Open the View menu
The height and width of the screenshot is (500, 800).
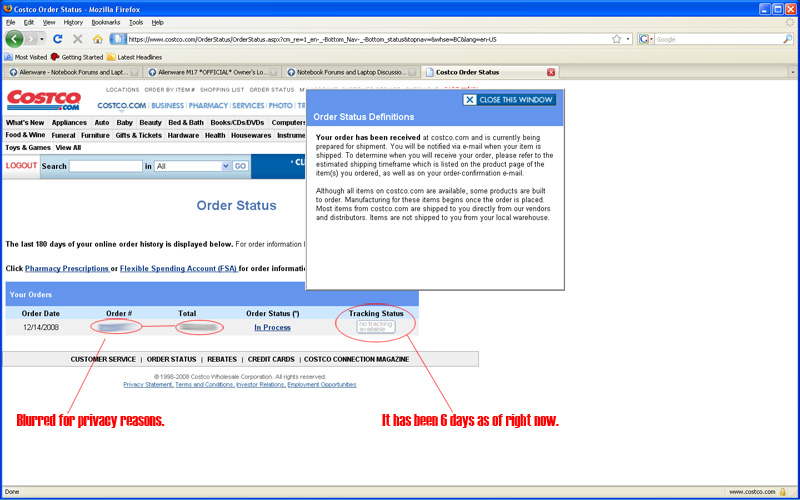pos(49,22)
